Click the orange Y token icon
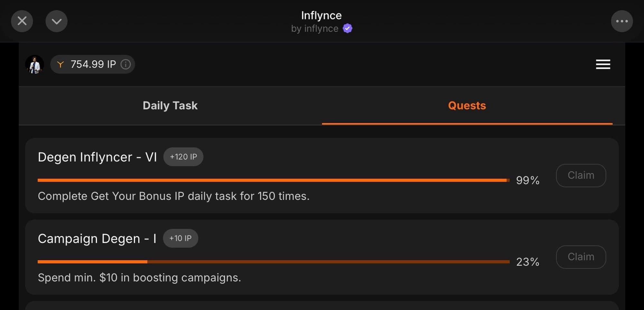The image size is (644, 310). [60, 64]
